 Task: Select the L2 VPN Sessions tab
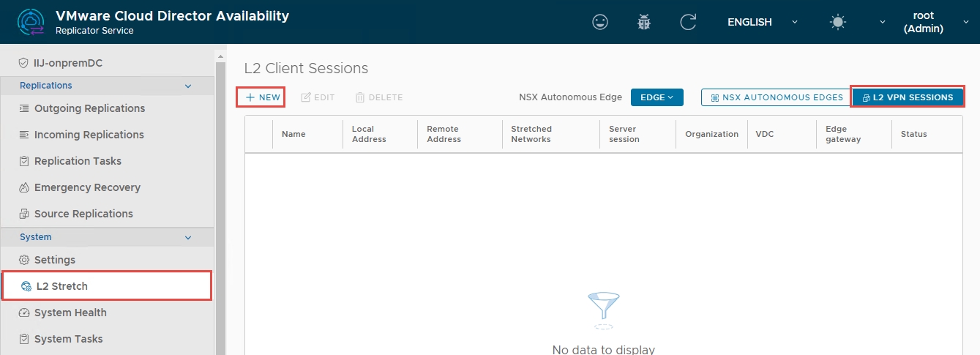pos(908,97)
